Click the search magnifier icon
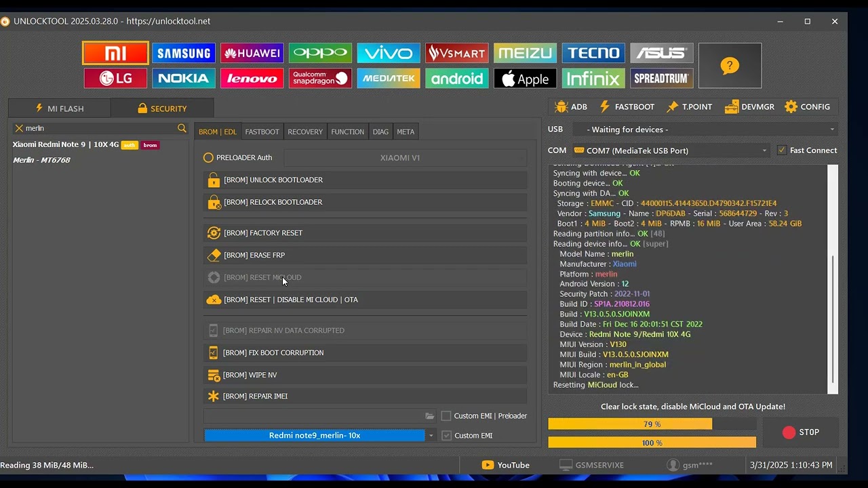This screenshot has width=868, height=488. 182,128
